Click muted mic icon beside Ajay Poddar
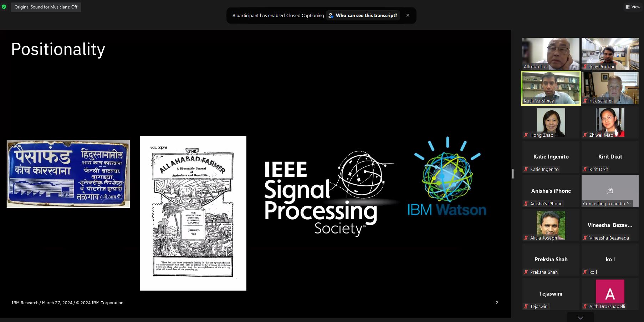This screenshot has width=644, height=322. pos(585,67)
